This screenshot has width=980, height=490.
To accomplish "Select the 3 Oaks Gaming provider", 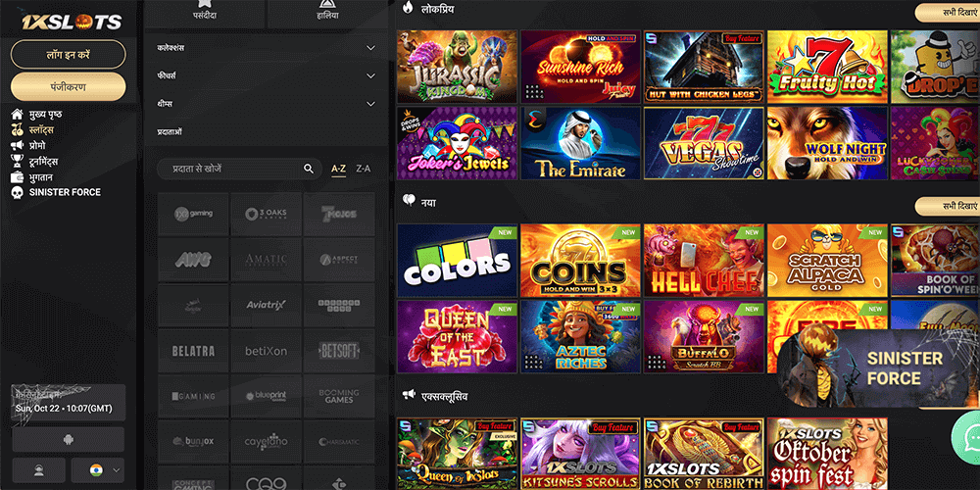I will [x=267, y=214].
